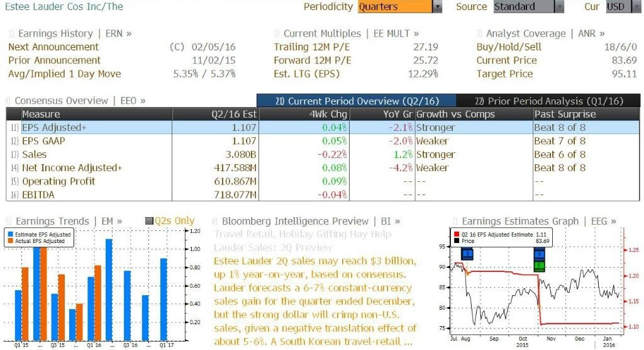Switch to Prior Period Analysis (Q1/16) tab
644x350 pixels.
[x=548, y=101]
